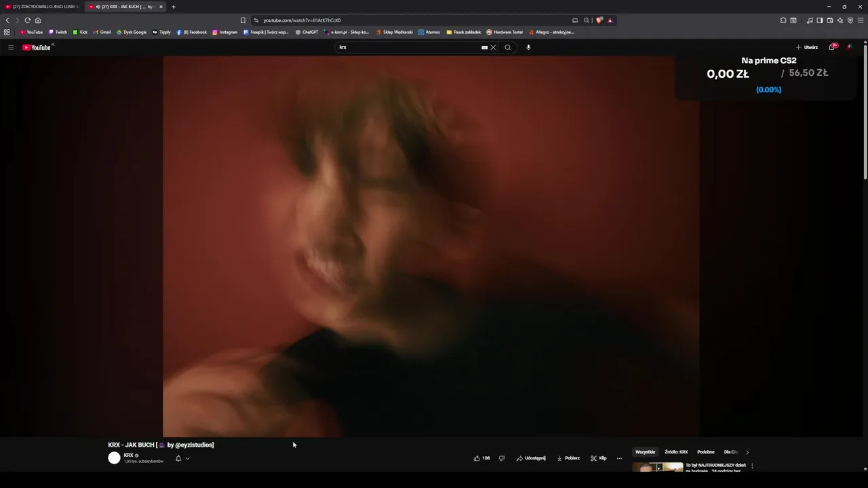Image resolution: width=868 pixels, height=488 pixels.
Task: Go forward in the browser
Action: click(x=18, y=20)
